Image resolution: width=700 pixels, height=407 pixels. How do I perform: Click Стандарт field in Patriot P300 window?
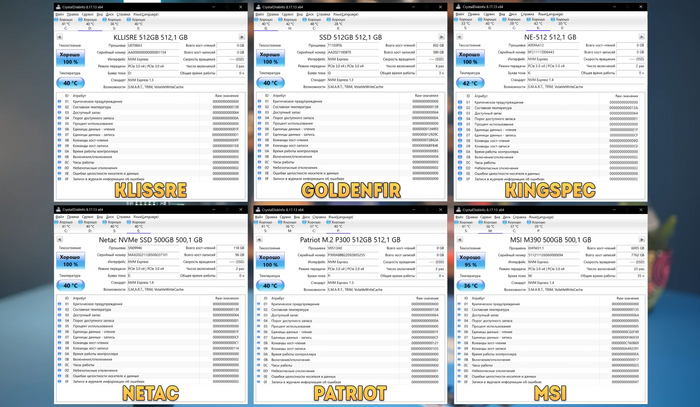point(385,282)
